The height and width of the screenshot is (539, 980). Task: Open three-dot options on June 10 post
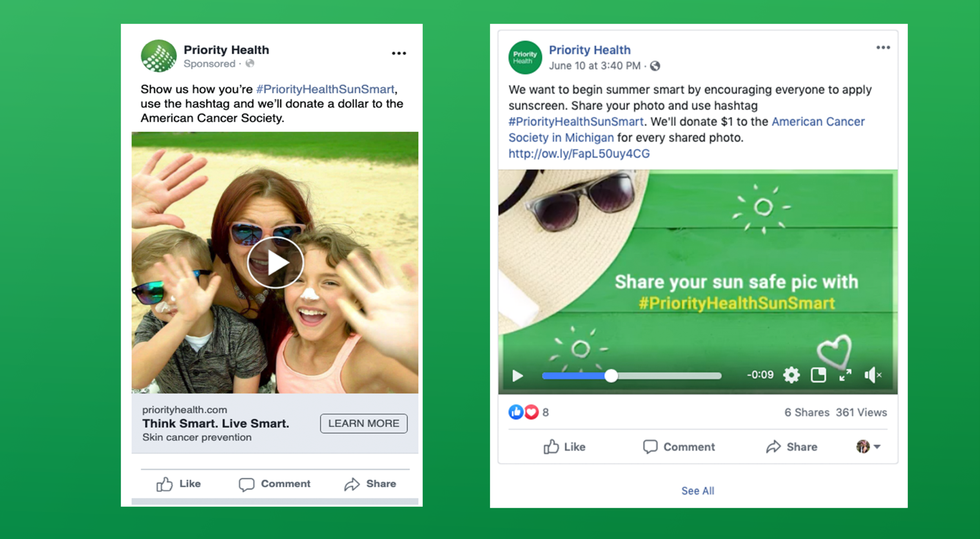pyautogui.click(x=883, y=48)
